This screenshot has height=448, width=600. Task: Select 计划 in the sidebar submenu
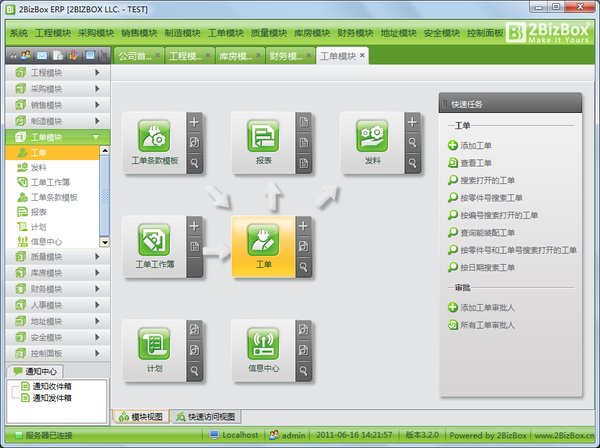(x=53, y=227)
